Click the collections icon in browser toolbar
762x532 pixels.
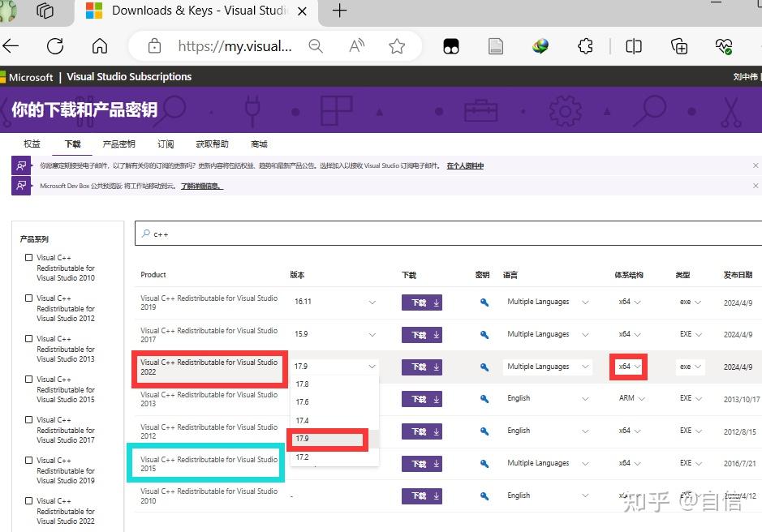click(x=679, y=46)
